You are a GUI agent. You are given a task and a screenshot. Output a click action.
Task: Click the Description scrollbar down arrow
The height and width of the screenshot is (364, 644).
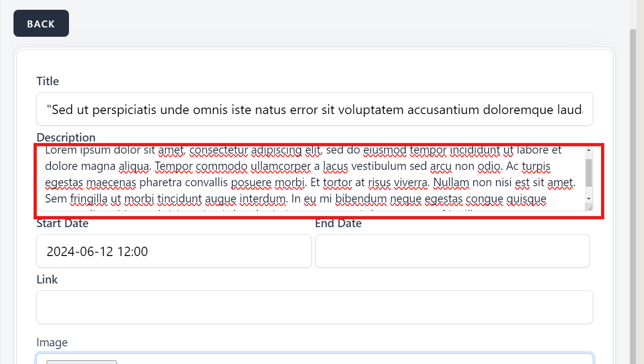click(x=589, y=198)
